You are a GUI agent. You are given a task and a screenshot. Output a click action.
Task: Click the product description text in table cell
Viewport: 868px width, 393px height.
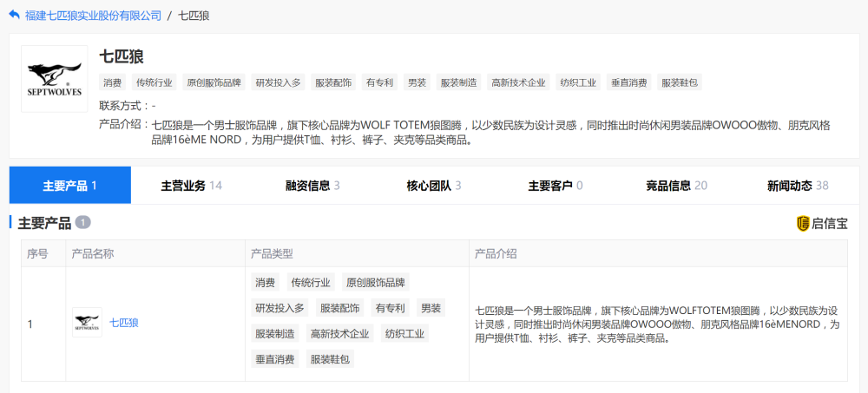coord(658,324)
